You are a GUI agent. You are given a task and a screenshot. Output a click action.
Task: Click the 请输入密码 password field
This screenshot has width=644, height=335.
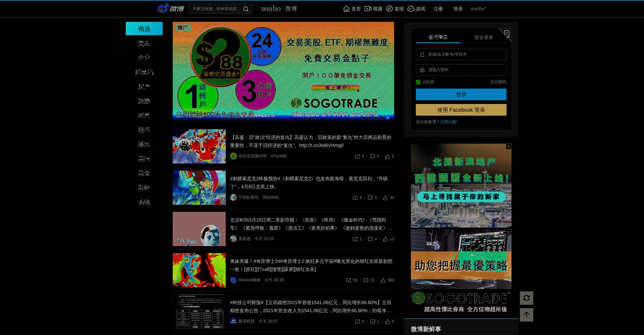[x=461, y=70]
